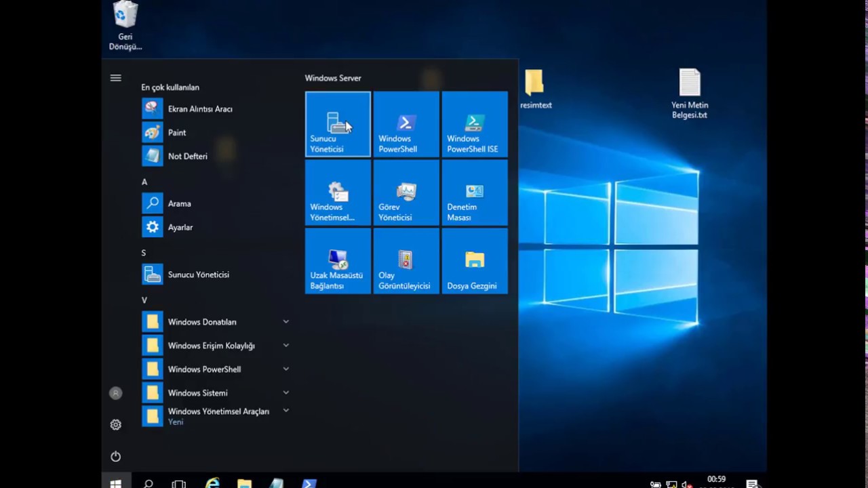Select the Windows Server group title
The height and width of the screenshot is (488, 868).
point(333,78)
